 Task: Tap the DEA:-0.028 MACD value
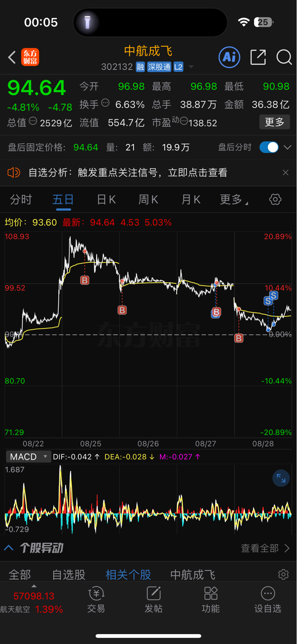pyautogui.click(x=129, y=457)
